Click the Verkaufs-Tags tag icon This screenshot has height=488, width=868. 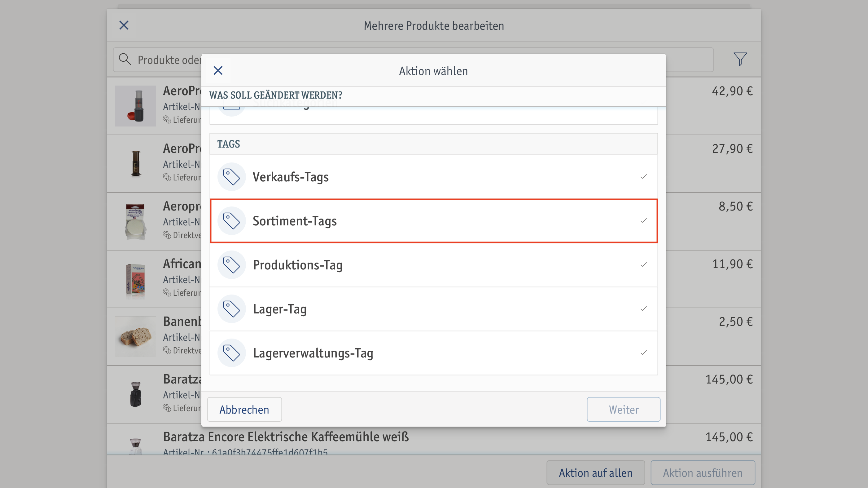231,177
